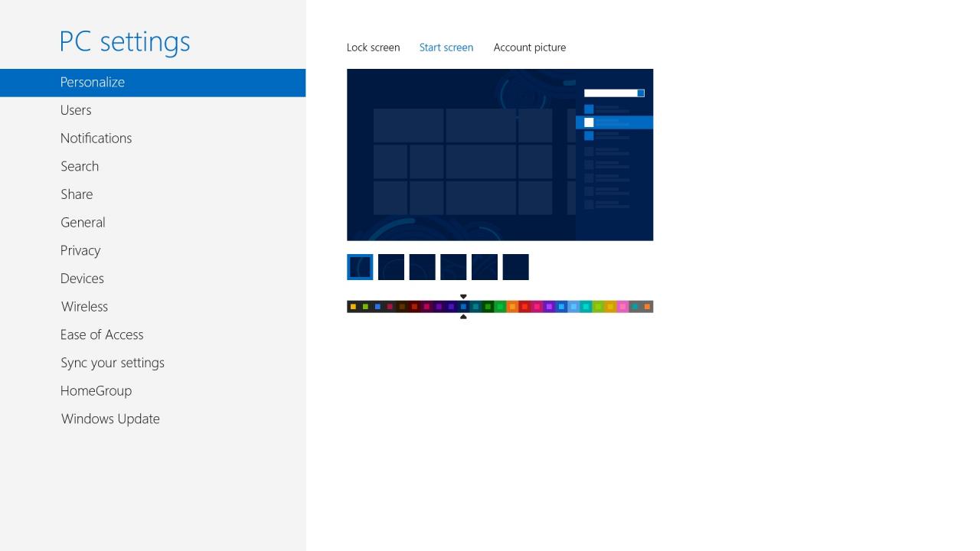980x551 pixels.
Task: Open Share settings
Action: coord(77,194)
